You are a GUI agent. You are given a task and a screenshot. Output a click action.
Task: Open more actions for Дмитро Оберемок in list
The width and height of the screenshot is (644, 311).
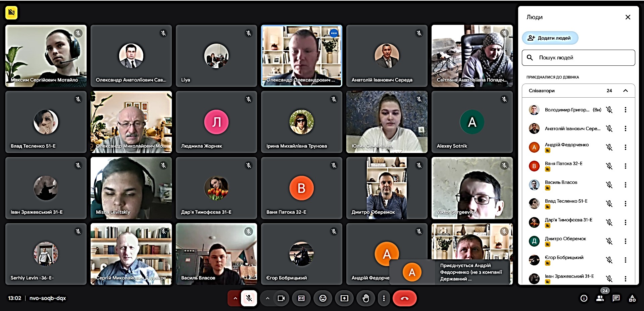(x=626, y=241)
